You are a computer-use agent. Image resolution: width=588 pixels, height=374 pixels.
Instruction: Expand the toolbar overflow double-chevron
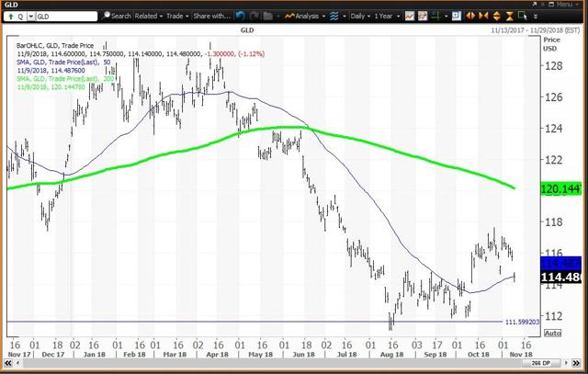536,17
